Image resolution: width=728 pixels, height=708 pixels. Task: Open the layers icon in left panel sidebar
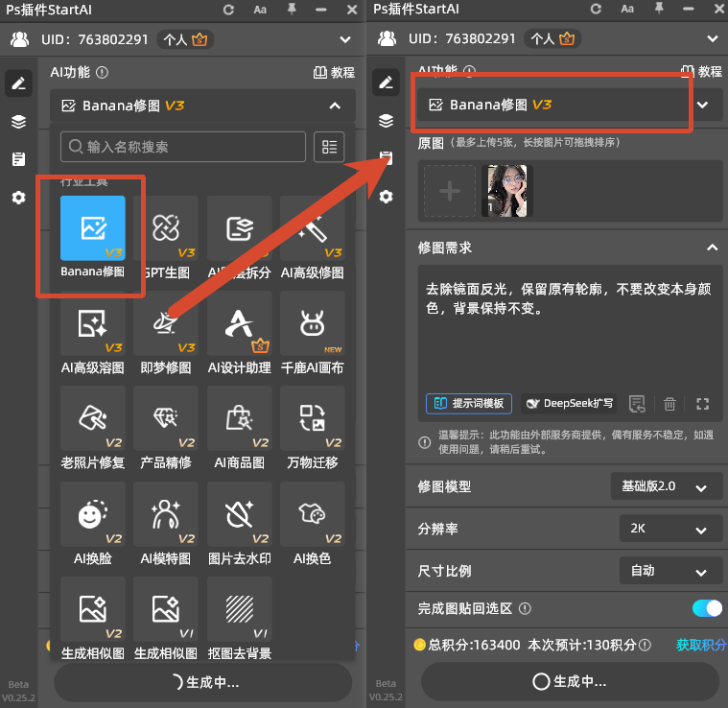18,122
